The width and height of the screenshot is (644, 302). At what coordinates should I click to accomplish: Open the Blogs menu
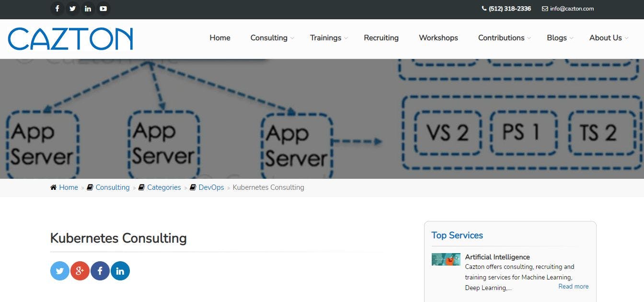[557, 38]
